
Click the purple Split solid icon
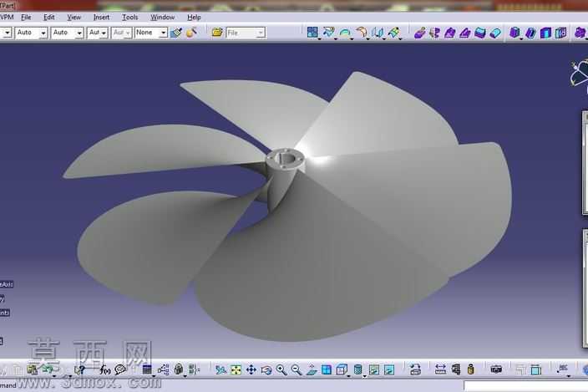click(x=435, y=33)
